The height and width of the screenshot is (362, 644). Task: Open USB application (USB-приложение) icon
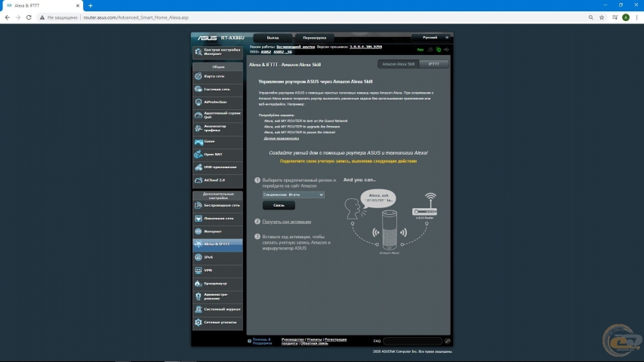[x=199, y=167]
